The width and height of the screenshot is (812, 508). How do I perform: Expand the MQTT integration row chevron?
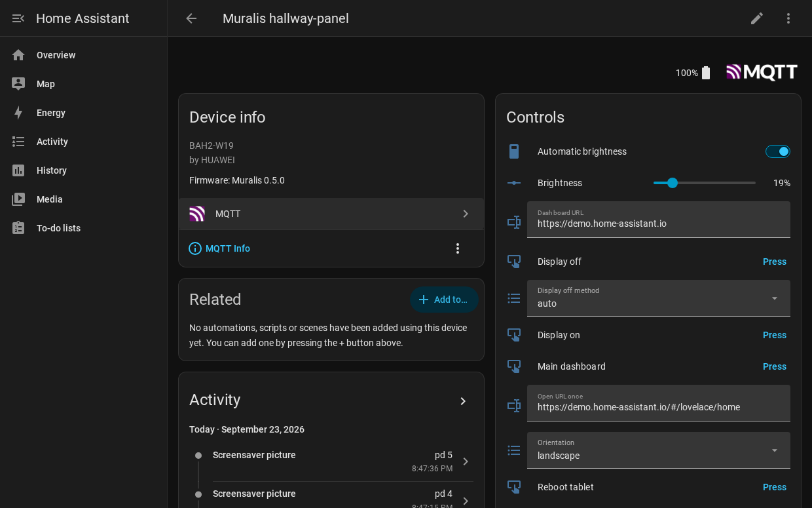point(466,214)
